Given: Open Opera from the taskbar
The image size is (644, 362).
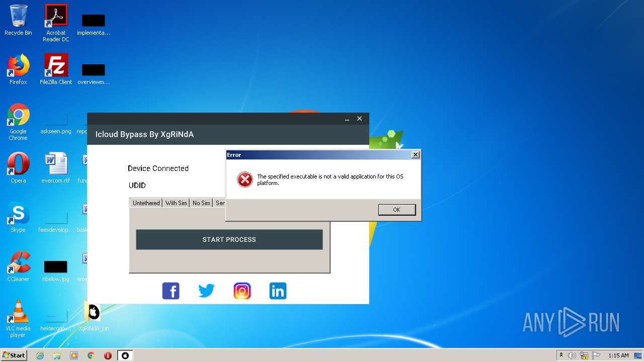Looking at the screenshot, I should [108, 355].
